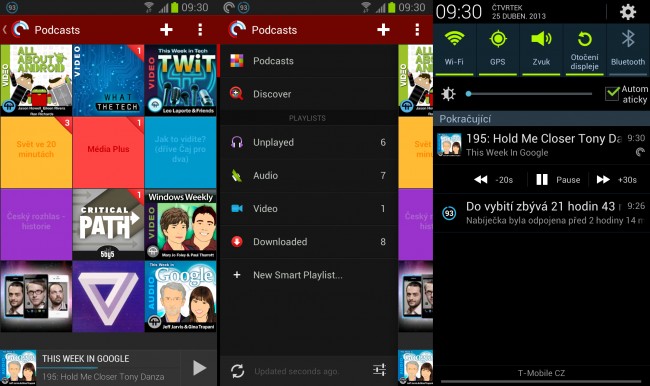Tap the 09:30 clock in notification shade
The width and height of the screenshot is (650, 386).
[x=458, y=12]
